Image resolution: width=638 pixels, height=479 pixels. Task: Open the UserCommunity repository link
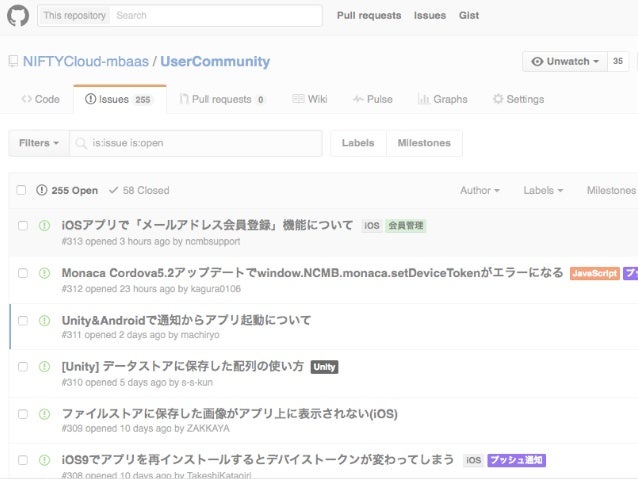215,61
